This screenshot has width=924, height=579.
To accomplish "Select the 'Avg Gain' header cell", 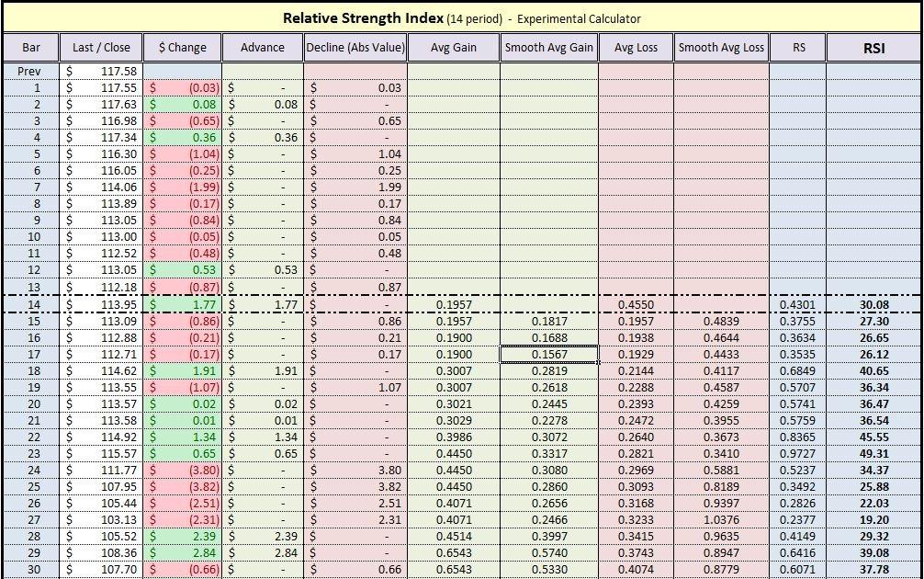I will (x=453, y=48).
